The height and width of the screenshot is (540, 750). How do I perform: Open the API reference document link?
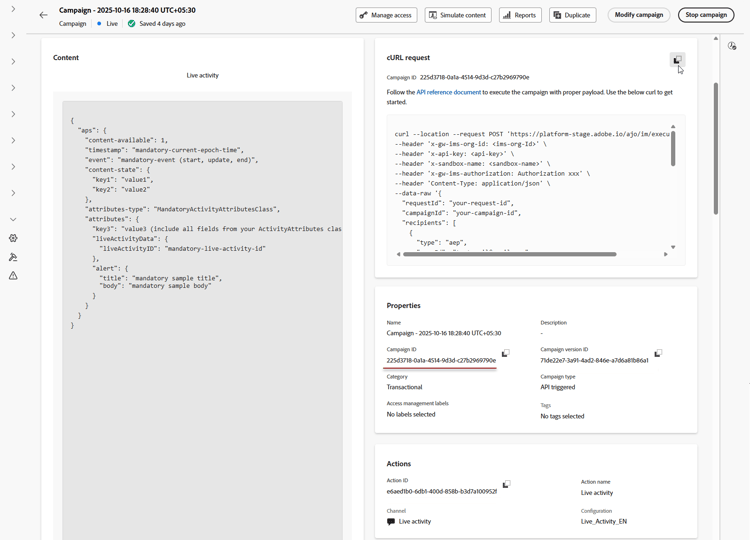click(448, 92)
